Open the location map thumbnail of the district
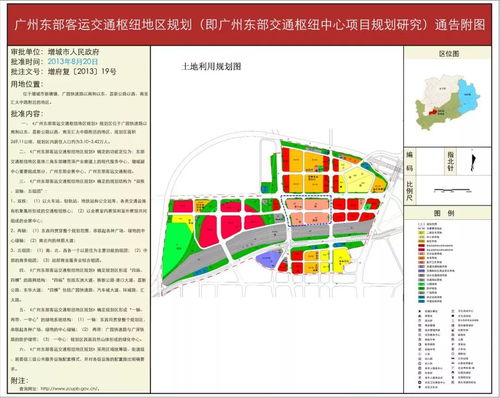The width and height of the screenshot is (500, 398). (447, 103)
